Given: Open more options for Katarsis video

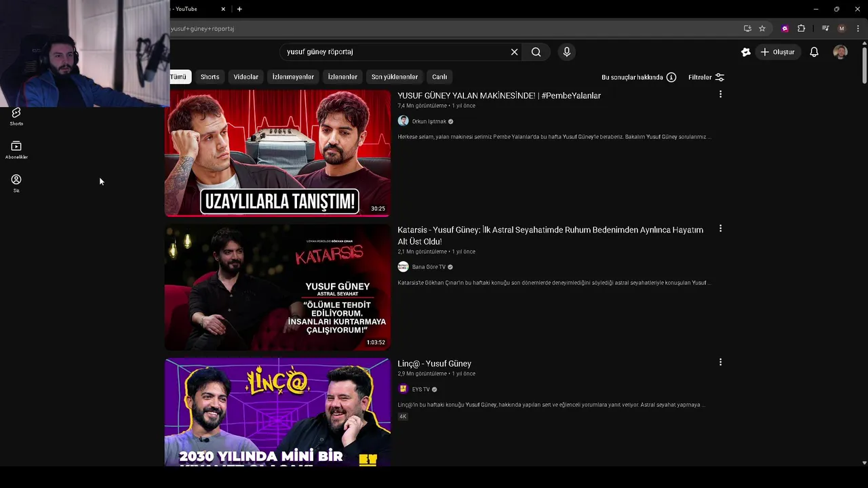Looking at the screenshot, I should 720,228.
